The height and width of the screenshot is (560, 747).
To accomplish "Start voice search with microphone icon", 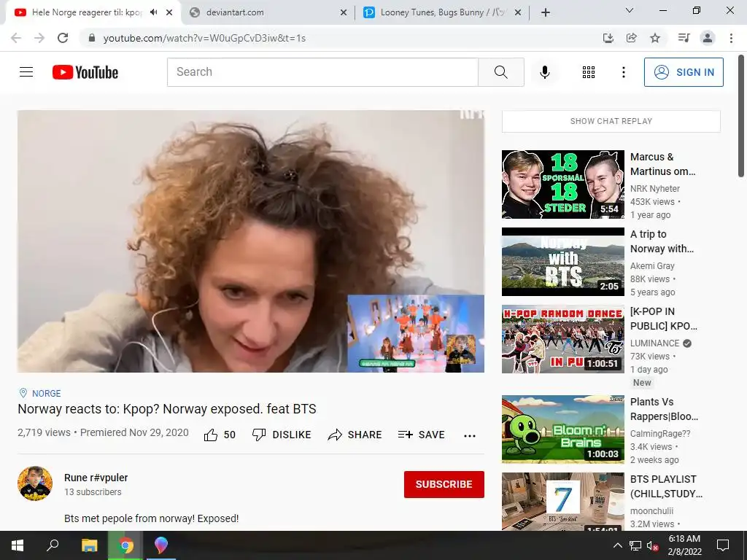I will [544, 72].
